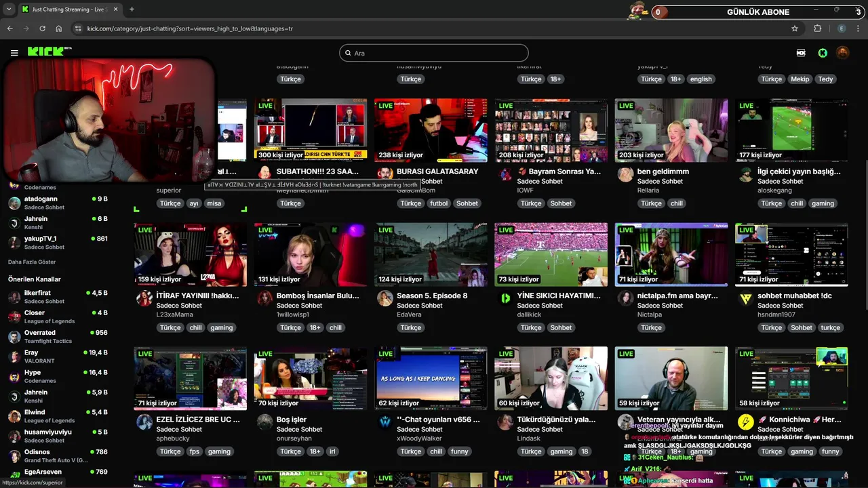
Task: Open the ben geldimmm stream thumbnail
Action: pos(671,129)
